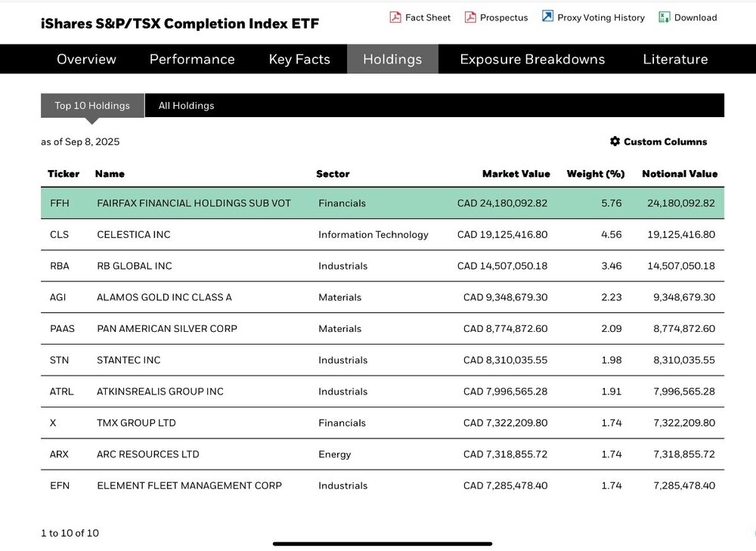Viewport: 756px width, 551px height.
Task: Select STANTEC INC holding name
Action: 129,360
